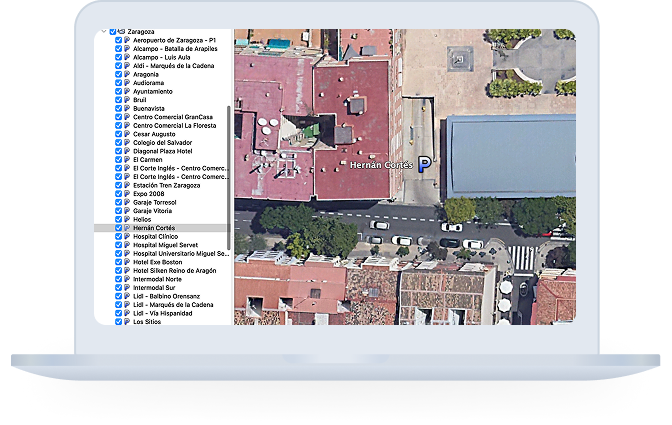Toggle the Garaje Torresol checkbox
This screenshot has height=425, width=672.
click(118, 203)
